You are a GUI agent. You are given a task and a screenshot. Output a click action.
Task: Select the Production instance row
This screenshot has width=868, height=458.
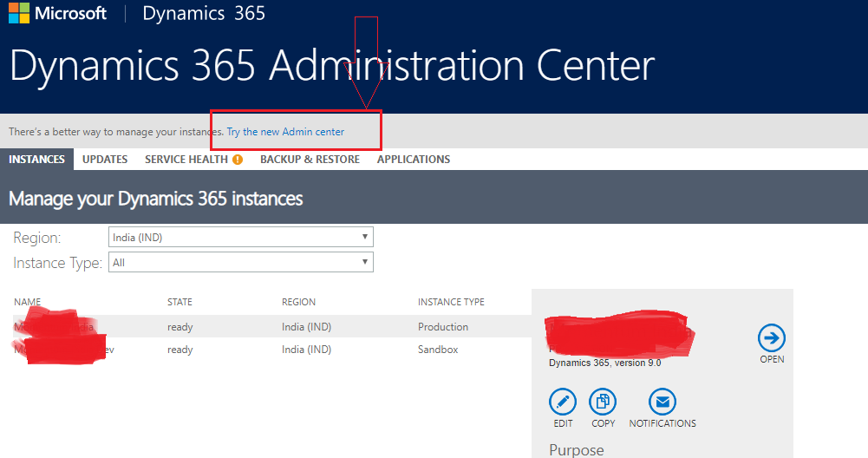coord(269,327)
